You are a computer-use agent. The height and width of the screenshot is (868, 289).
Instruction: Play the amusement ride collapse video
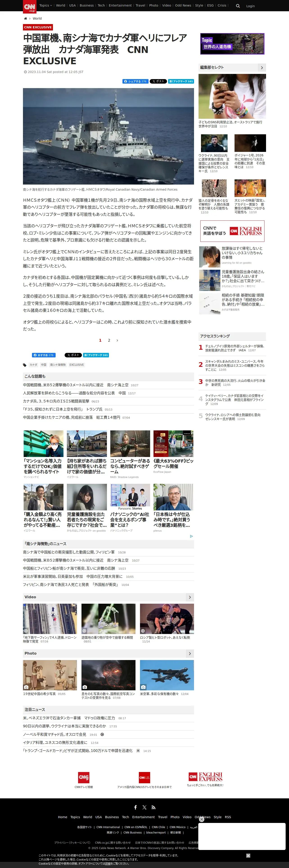point(108,619)
